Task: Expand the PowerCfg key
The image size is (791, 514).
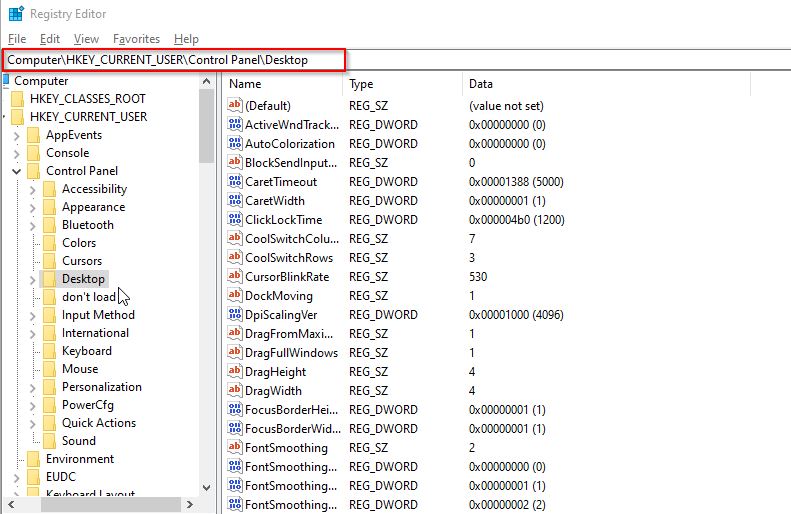Action: [x=33, y=406]
